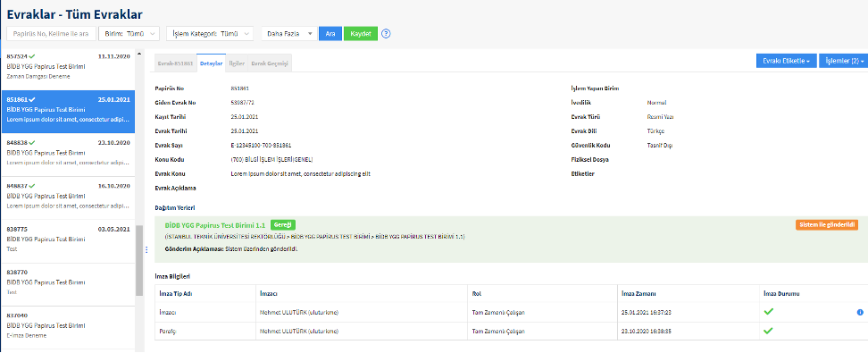Click the up arrow of the list scrollbar
This screenshot has height=353, width=868.
[139, 55]
